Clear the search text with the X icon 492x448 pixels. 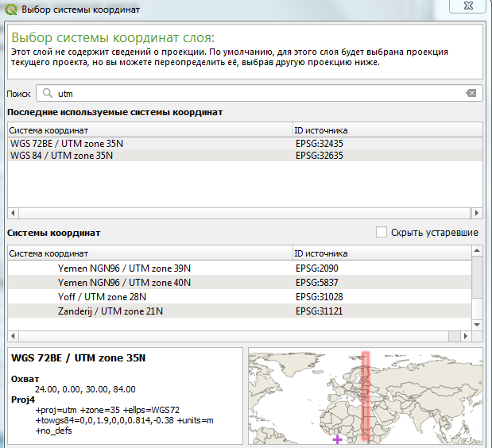471,93
